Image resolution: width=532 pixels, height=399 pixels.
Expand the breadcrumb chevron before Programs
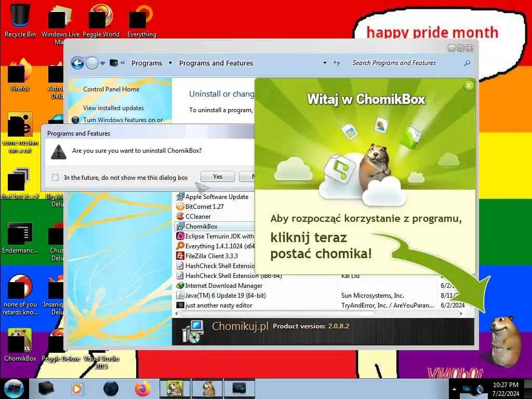123,63
